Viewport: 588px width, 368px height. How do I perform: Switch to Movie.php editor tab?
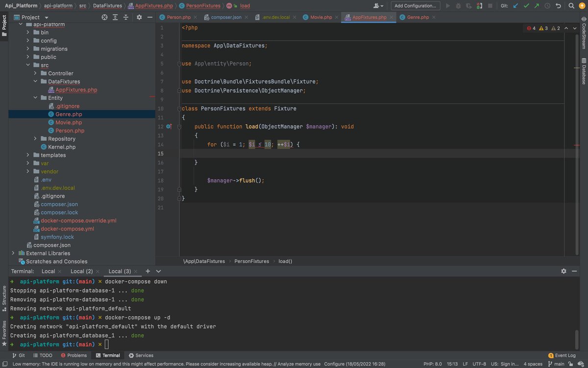coord(321,17)
